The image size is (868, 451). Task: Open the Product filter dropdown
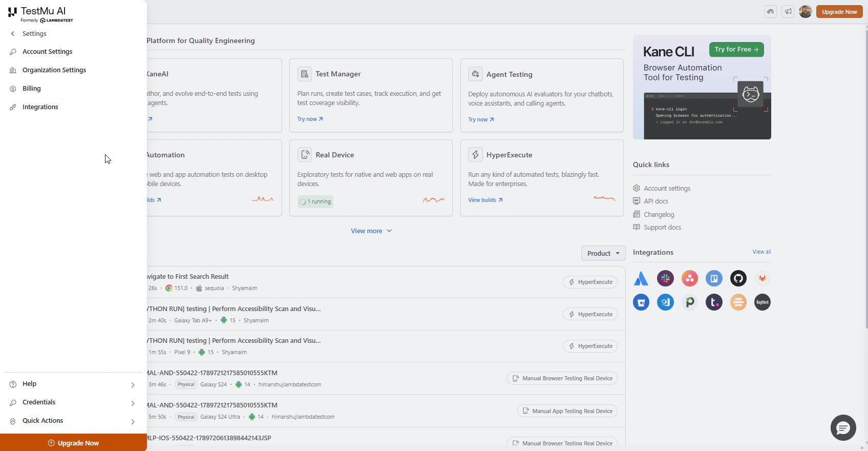[x=603, y=253]
